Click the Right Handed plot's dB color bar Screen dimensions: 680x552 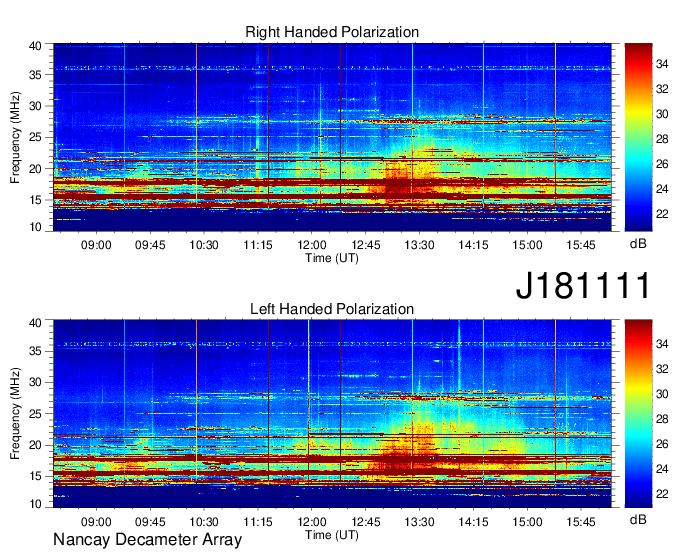coord(638,137)
